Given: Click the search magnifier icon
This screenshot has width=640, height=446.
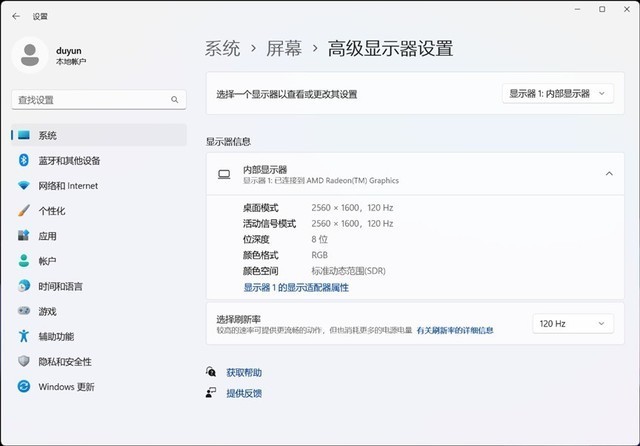Looking at the screenshot, I should [x=175, y=100].
